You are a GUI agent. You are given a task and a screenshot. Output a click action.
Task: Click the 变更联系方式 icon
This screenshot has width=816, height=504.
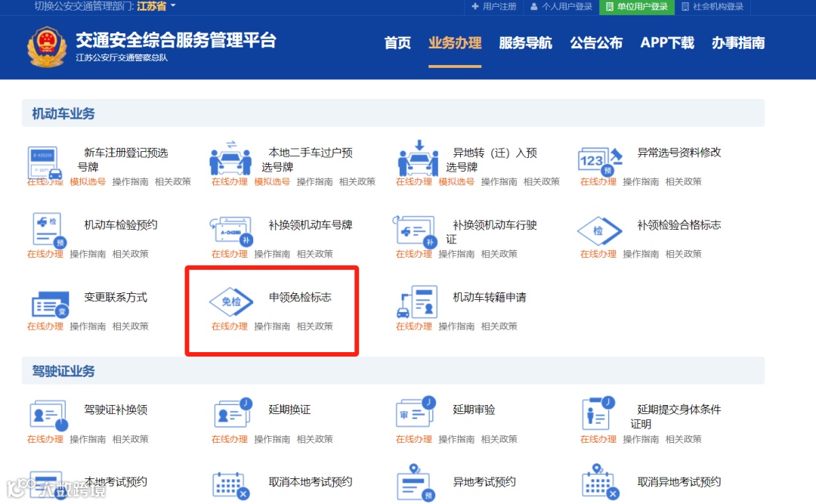tap(50, 304)
